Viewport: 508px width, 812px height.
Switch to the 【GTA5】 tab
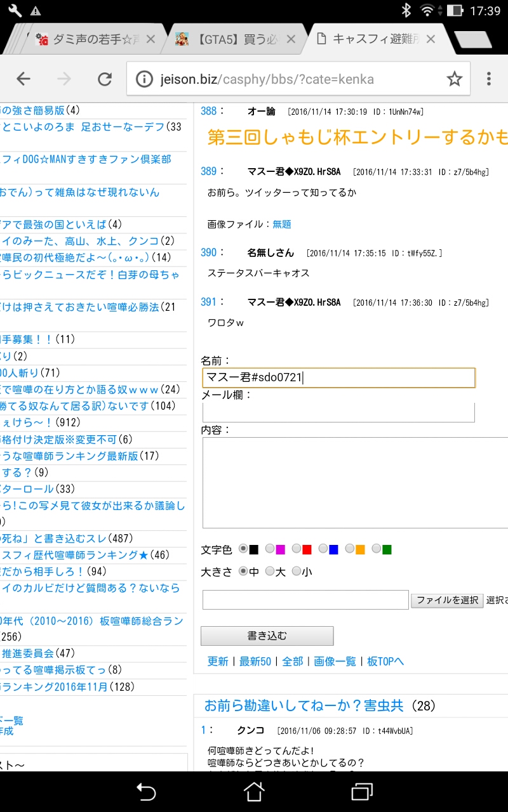click(229, 39)
